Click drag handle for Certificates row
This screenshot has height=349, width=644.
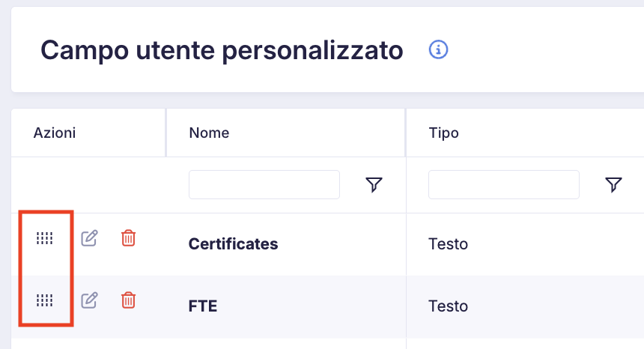coord(45,238)
